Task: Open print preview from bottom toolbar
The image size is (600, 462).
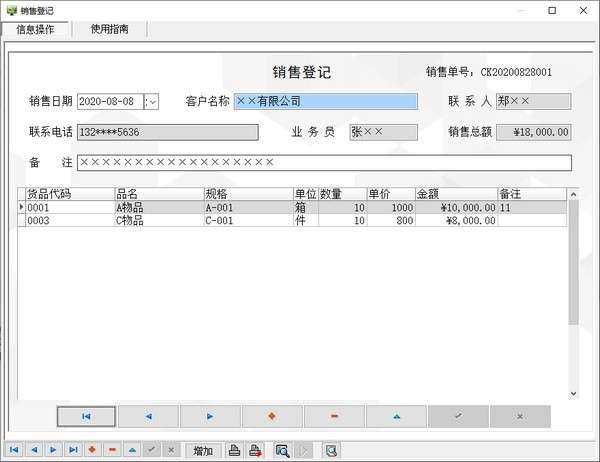Action: point(283,451)
